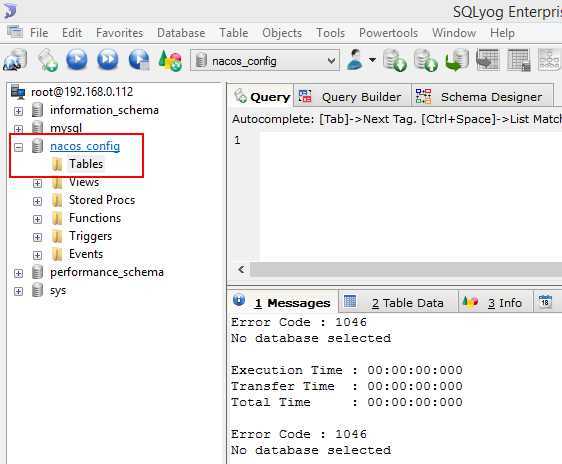The image size is (562, 464).
Task: Expand the Triggers folder
Action: click(x=37, y=237)
